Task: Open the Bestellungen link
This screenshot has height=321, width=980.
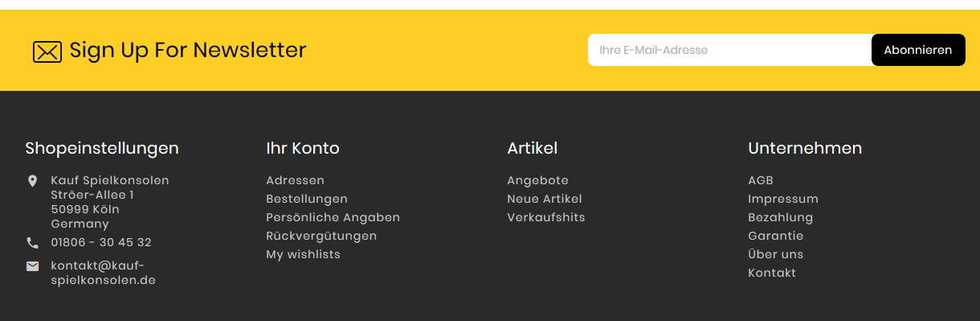Action: (307, 199)
